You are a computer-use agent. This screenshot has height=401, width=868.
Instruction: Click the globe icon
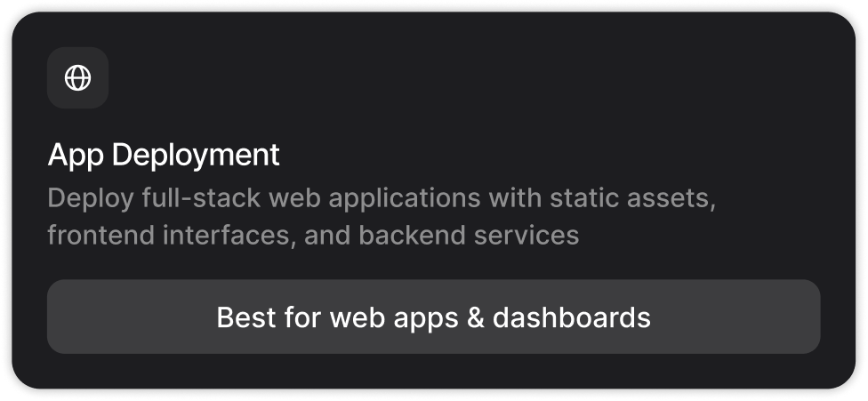[x=78, y=78]
